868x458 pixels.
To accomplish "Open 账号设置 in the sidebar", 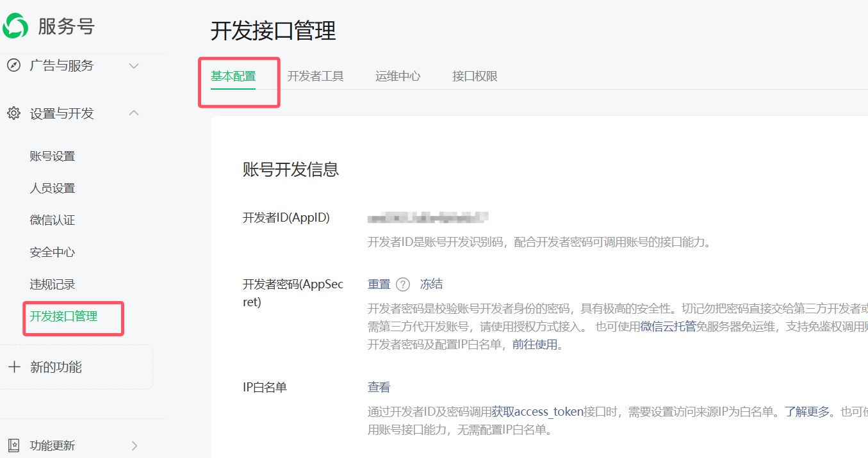I will (53, 156).
